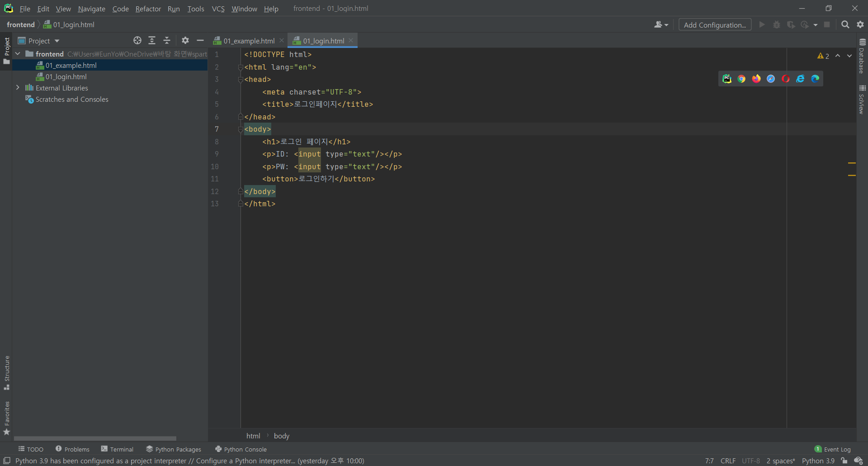
Task: Open the Refactor menu
Action: (148, 9)
